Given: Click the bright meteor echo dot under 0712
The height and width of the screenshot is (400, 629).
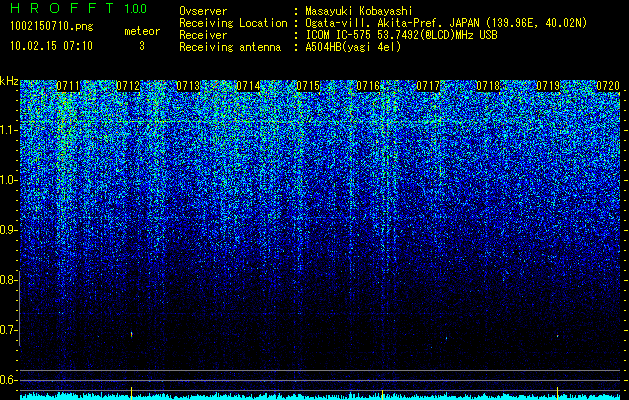Looking at the screenshot, I should [x=132, y=334].
